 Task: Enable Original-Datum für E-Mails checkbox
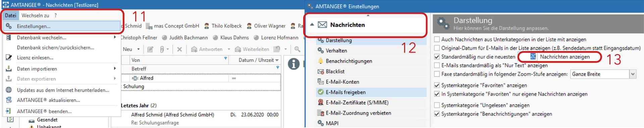click(437, 48)
